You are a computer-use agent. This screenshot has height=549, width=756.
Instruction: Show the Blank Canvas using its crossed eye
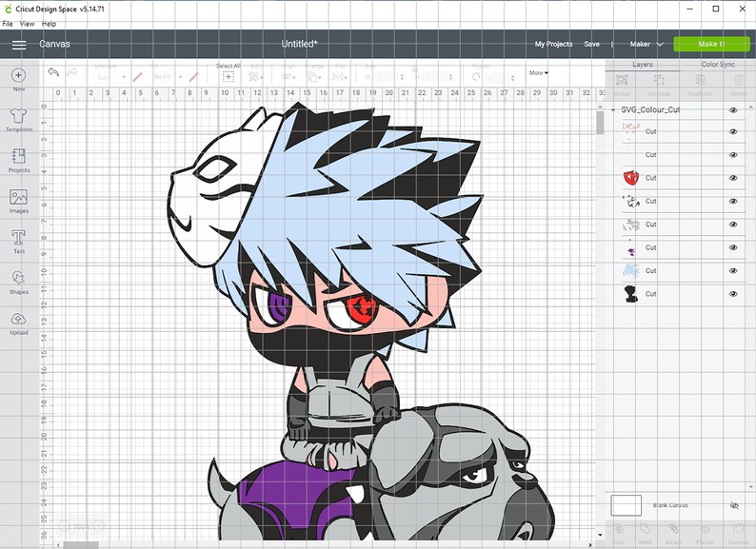pos(734,505)
